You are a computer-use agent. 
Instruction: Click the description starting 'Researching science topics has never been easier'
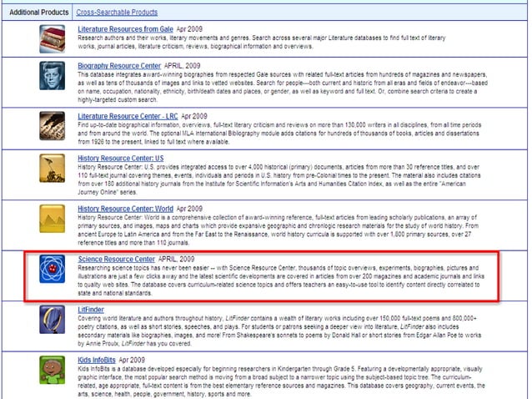[281, 280]
